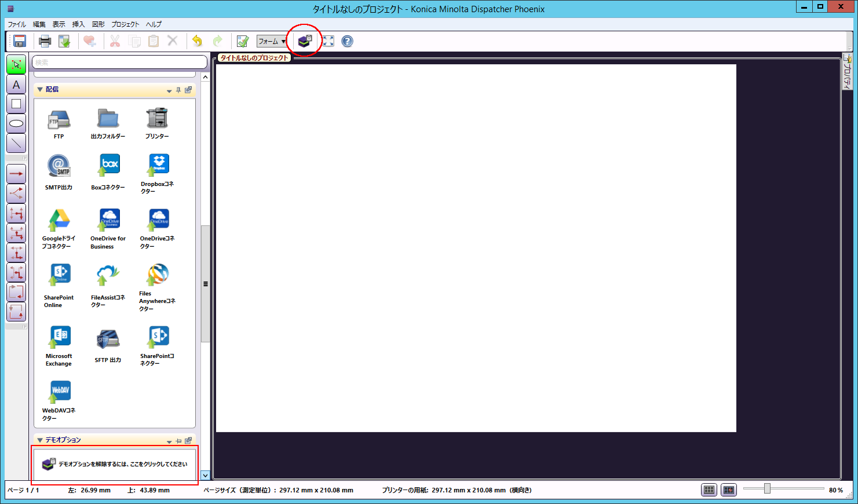Collapse the 配信 panel section triangle
The height and width of the screenshot is (504, 858).
point(40,89)
